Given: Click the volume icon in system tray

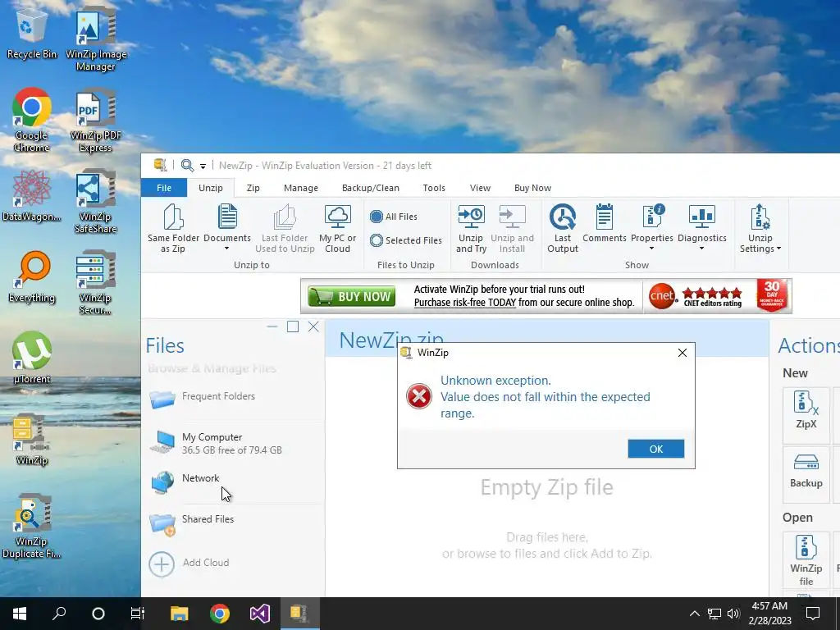Looking at the screenshot, I should [x=733, y=614].
